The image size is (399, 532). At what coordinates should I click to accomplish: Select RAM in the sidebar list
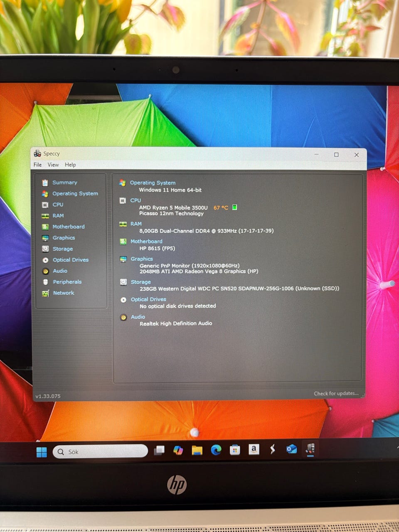tap(58, 216)
